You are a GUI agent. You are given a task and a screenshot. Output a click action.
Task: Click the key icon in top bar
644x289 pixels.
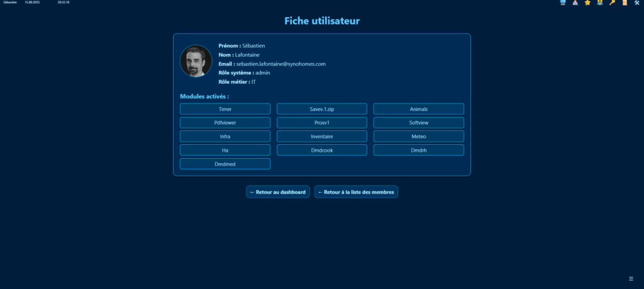click(x=612, y=3)
